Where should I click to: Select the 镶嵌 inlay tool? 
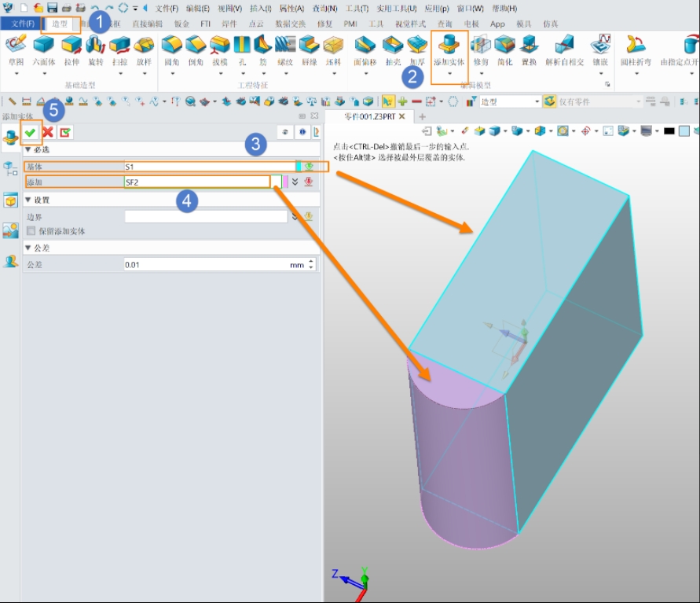(600, 50)
